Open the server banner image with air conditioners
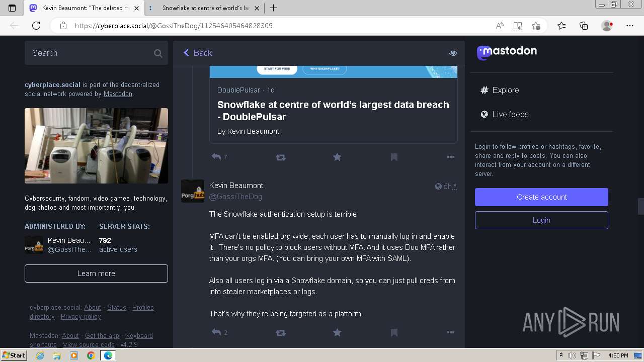 coord(96,146)
